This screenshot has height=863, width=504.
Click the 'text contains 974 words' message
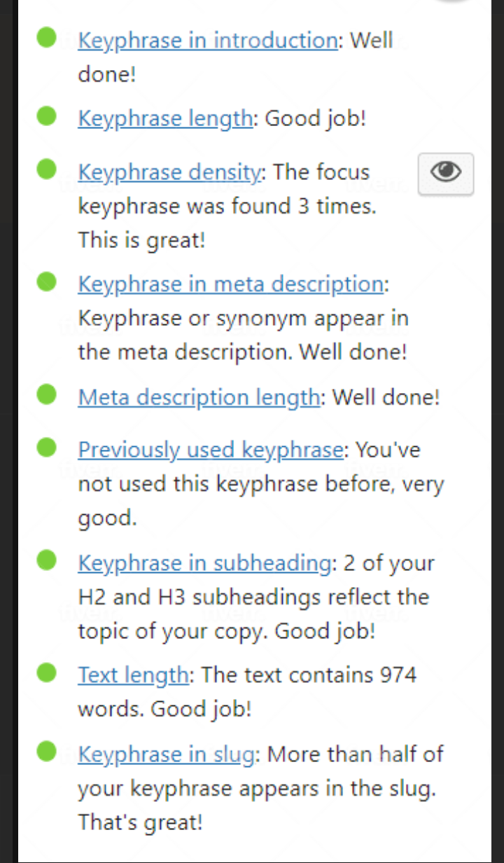[x=308, y=675]
